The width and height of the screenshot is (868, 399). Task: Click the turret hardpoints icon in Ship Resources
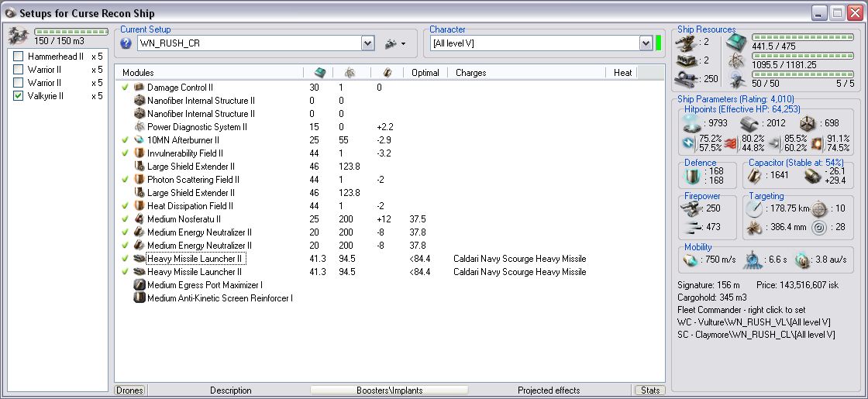687,42
